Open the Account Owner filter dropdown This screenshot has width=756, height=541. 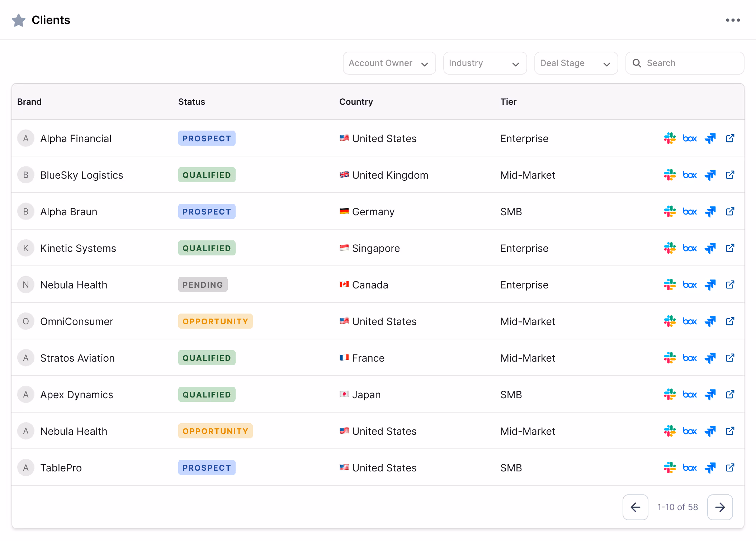tap(389, 63)
